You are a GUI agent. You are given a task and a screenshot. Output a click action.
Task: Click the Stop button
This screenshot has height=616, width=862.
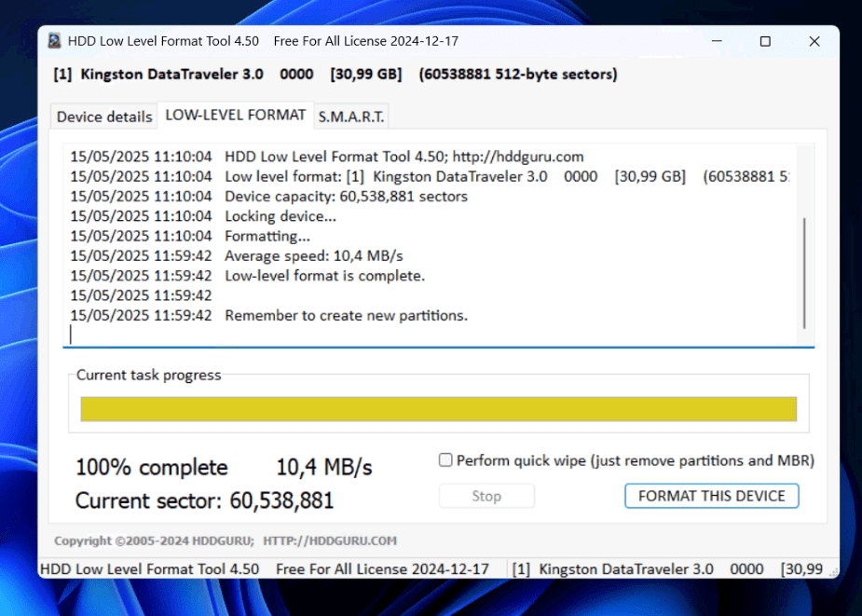tap(486, 496)
